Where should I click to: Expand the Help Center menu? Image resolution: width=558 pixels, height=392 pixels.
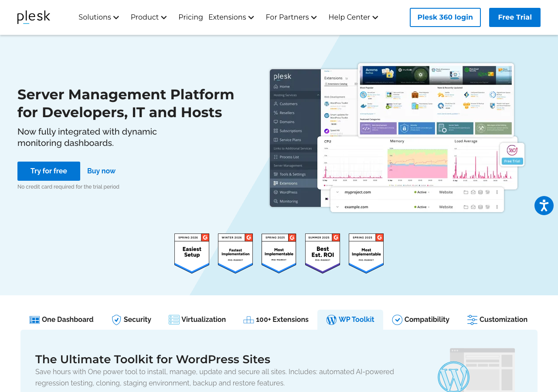[x=353, y=17]
